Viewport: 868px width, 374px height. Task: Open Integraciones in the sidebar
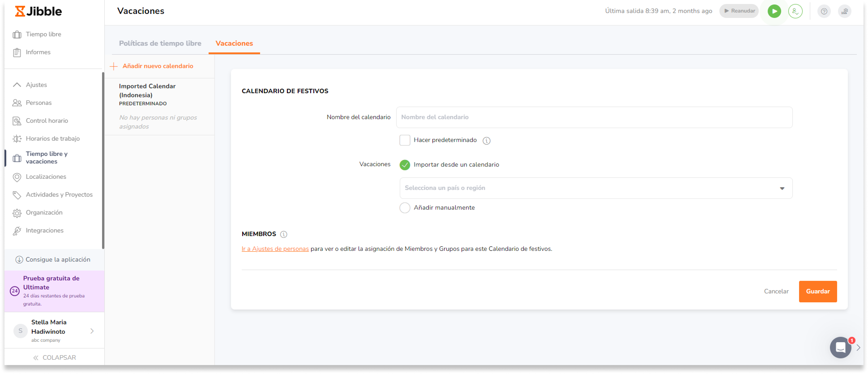coord(45,230)
